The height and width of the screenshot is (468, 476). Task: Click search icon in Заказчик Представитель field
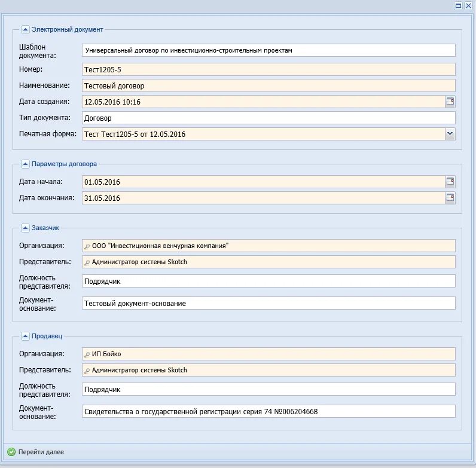click(87, 262)
